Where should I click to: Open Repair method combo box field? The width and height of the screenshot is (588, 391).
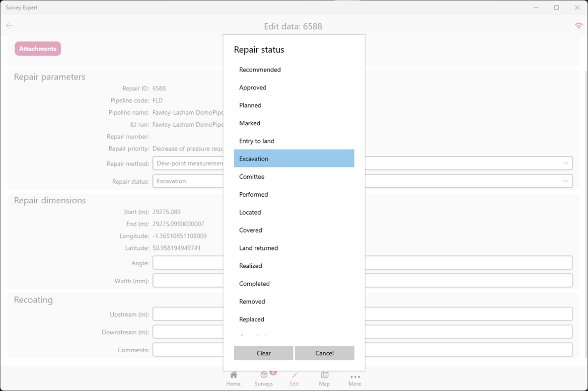tap(363, 163)
